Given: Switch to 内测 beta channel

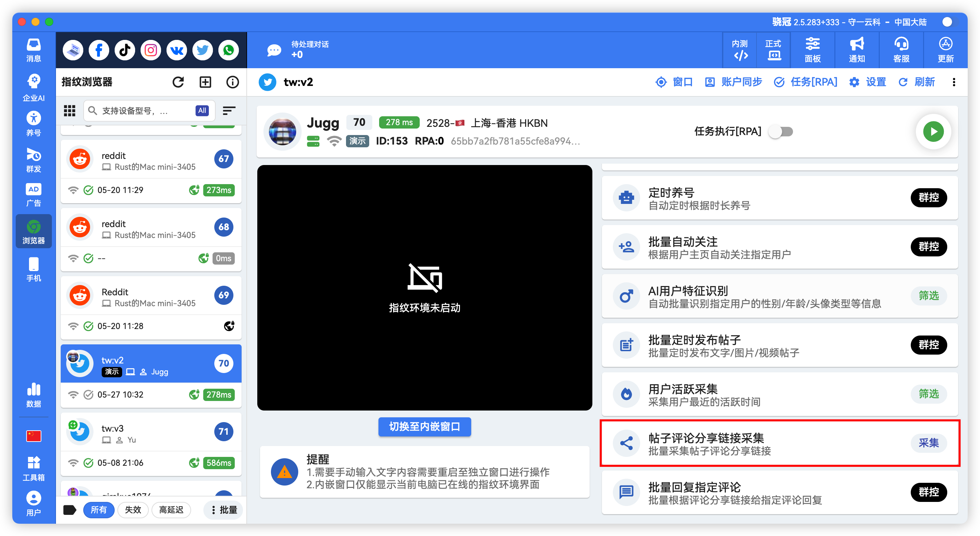Looking at the screenshot, I should [x=740, y=50].
